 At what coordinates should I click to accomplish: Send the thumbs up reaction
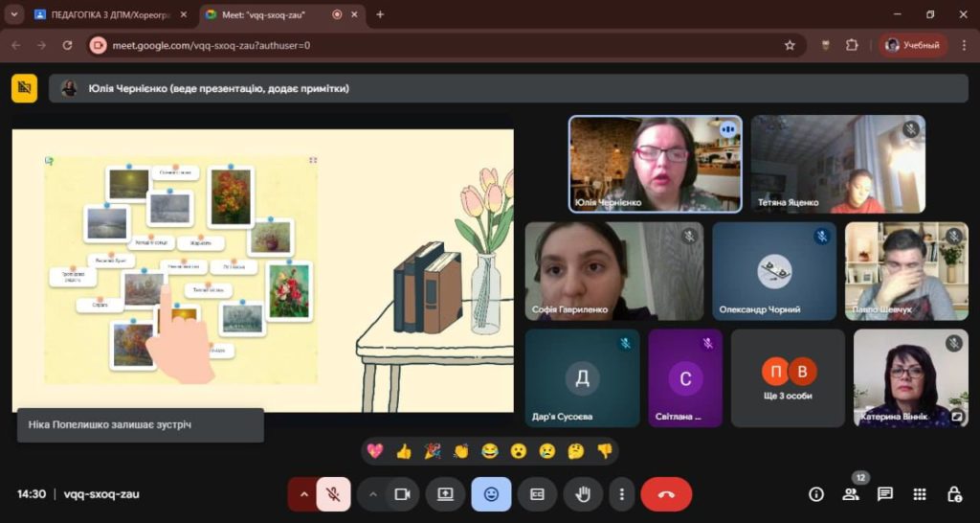tap(404, 450)
